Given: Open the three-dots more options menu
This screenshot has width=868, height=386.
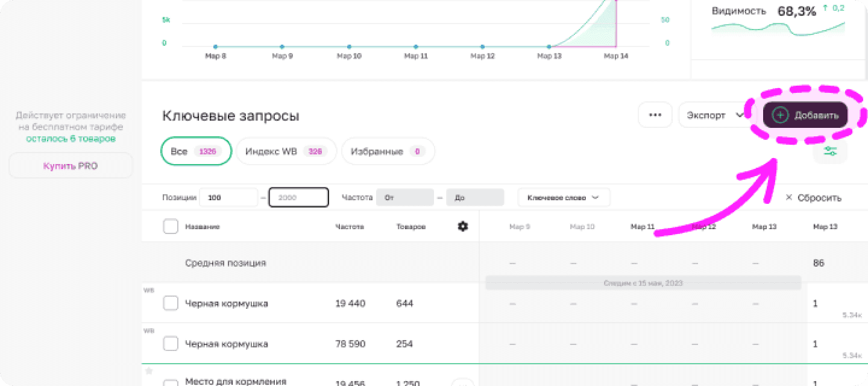Looking at the screenshot, I should (655, 115).
